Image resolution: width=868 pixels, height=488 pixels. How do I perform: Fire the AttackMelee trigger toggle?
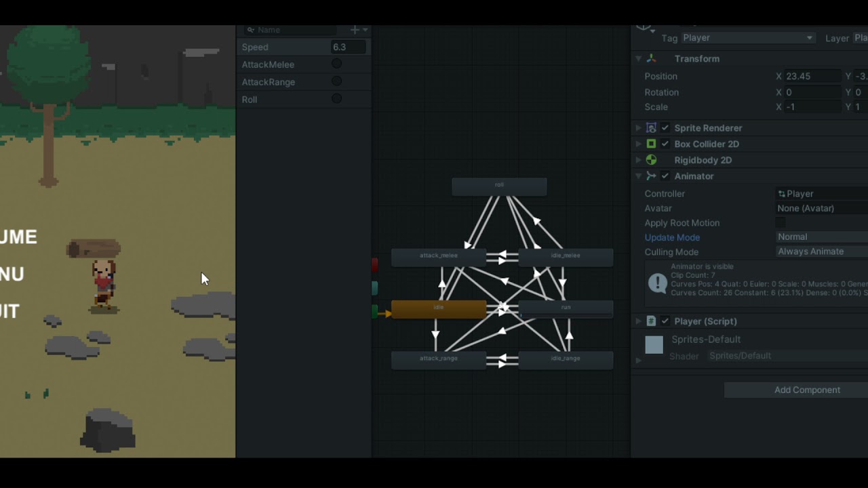336,64
